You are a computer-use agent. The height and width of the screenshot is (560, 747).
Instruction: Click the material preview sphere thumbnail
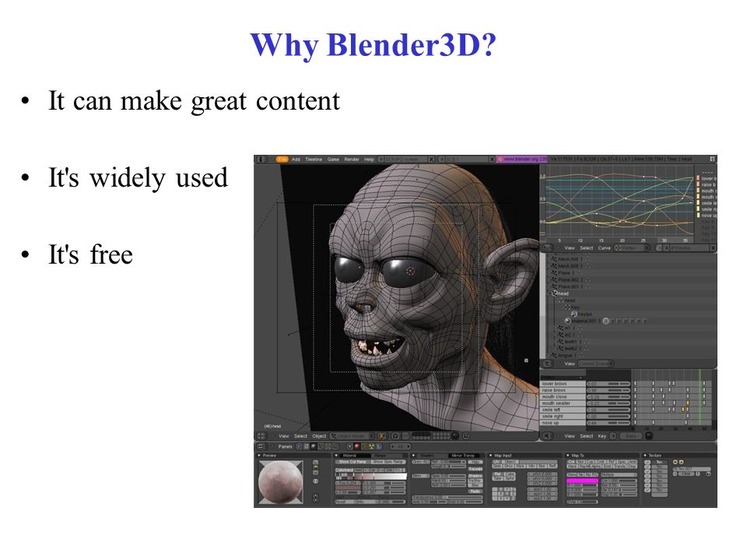(281, 481)
